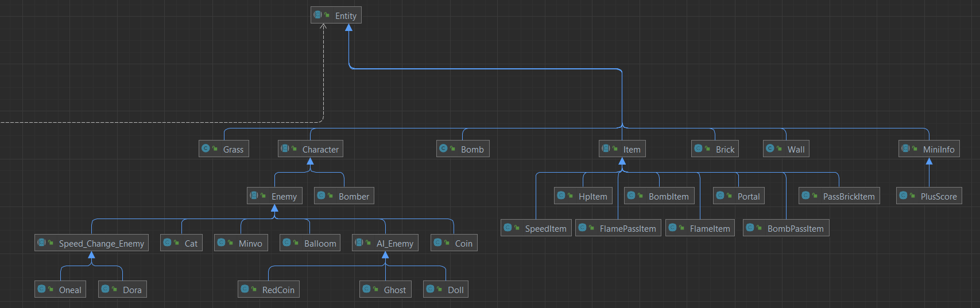
Task: Select the FlamePassItem class node
Action: 618,228
